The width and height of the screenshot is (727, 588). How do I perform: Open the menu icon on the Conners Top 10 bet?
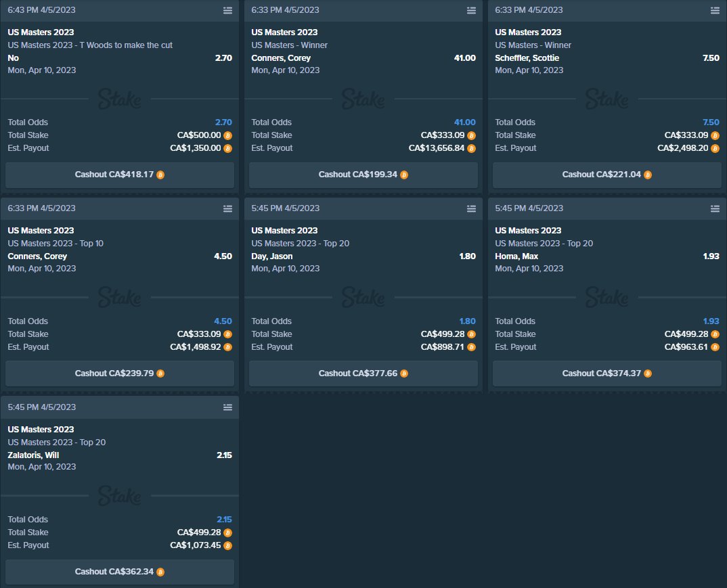click(x=228, y=208)
